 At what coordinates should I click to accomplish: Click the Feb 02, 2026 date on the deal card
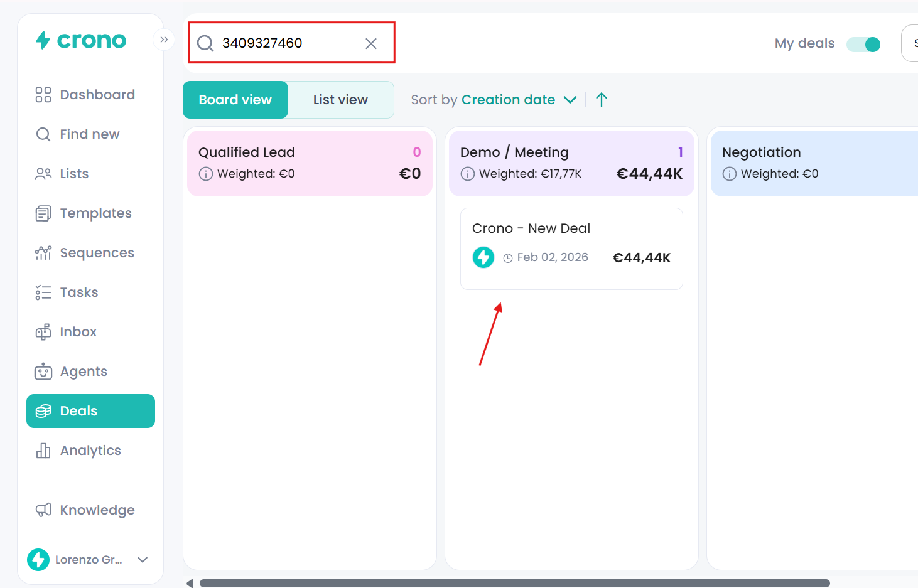553,257
